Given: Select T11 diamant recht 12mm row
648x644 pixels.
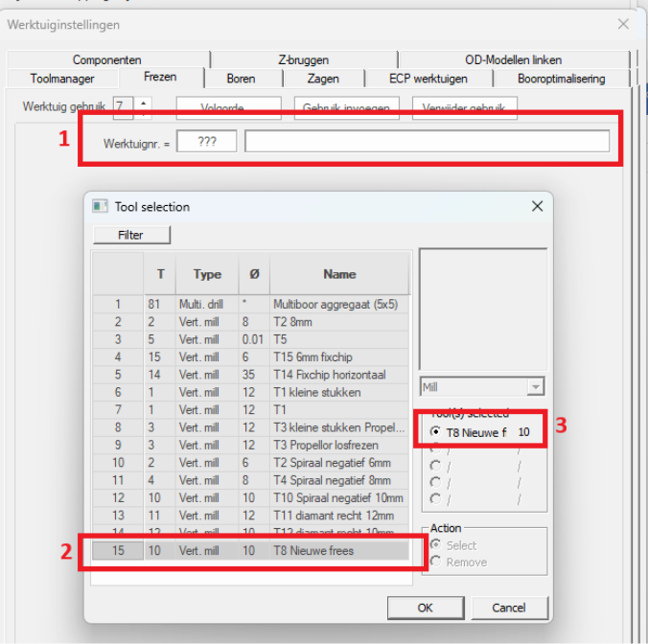Looking at the screenshot, I should pyautogui.click(x=251, y=516).
